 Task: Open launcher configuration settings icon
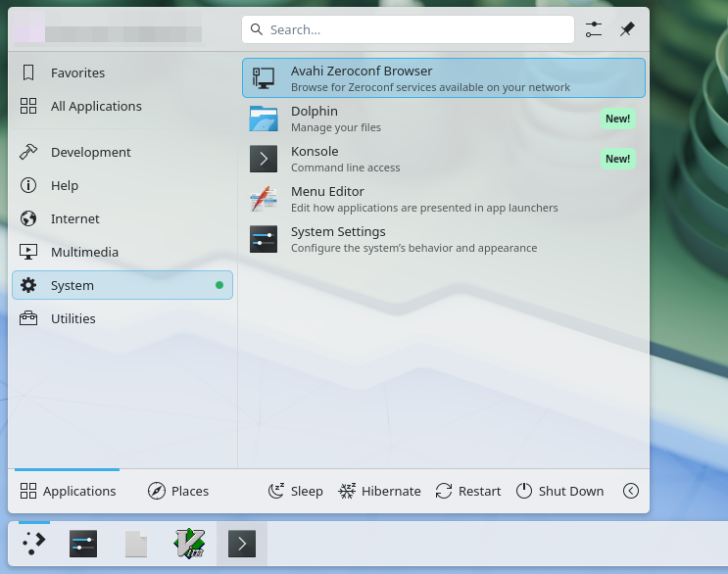(x=594, y=29)
